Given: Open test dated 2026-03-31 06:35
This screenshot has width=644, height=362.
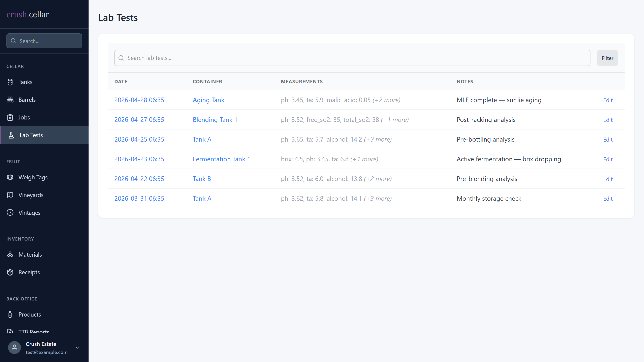Looking at the screenshot, I should click(139, 199).
